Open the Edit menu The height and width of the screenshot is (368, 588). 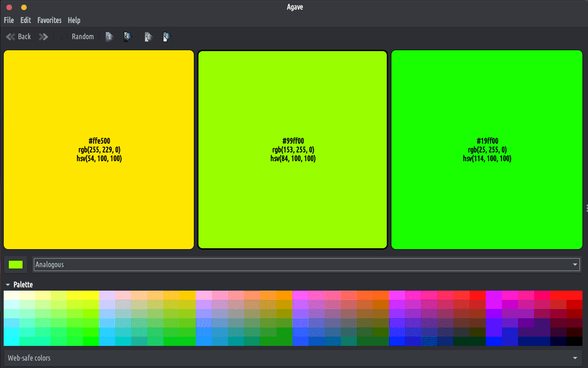(26, 20)
